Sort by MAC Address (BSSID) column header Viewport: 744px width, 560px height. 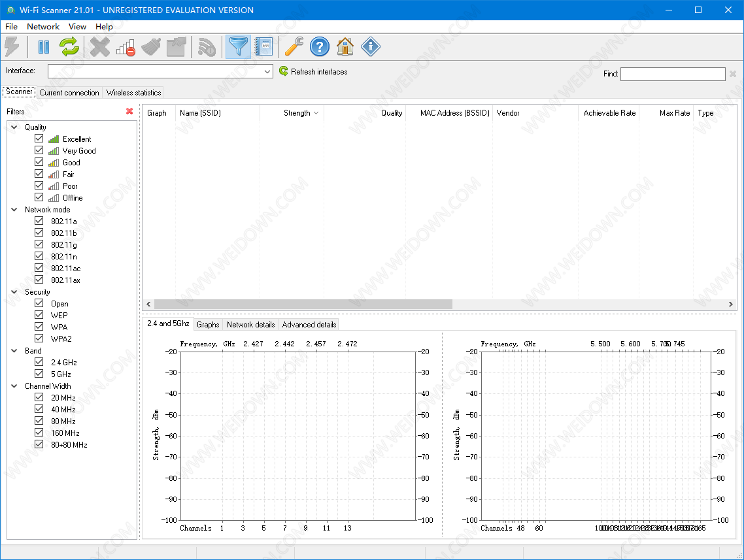[x=449, y=113]
